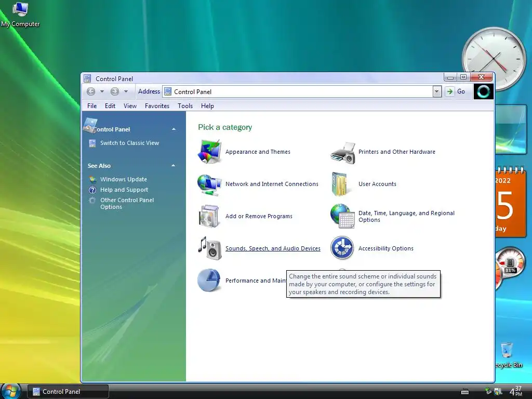Open the Back button history dropdown arrow

(102, 91)
